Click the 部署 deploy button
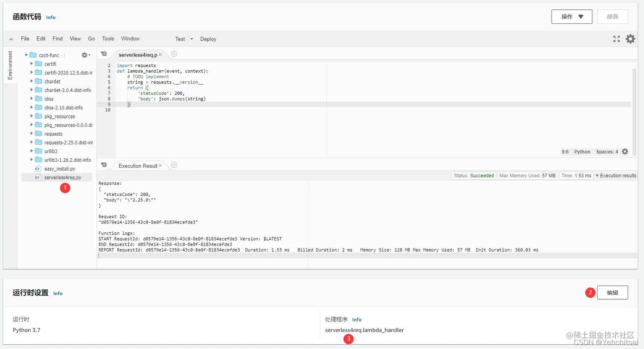The image size is (644, 349). (612, 17)
